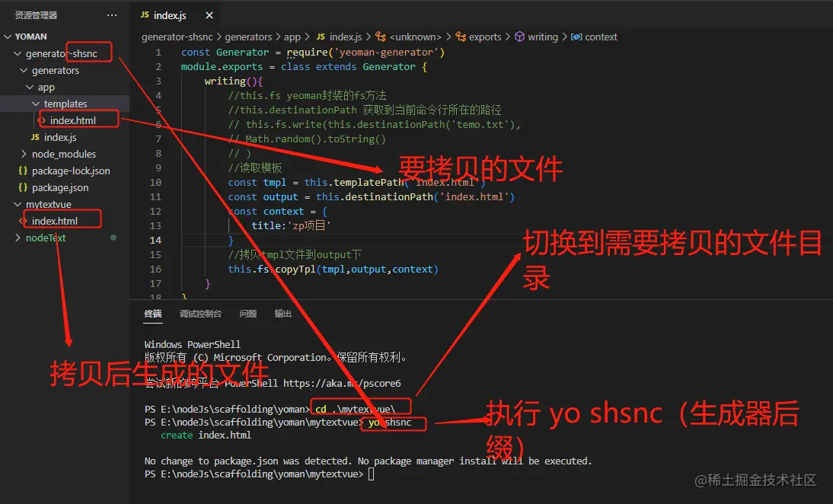
Task: Collapse the generators folder chevron
Action: click(24, 70)
